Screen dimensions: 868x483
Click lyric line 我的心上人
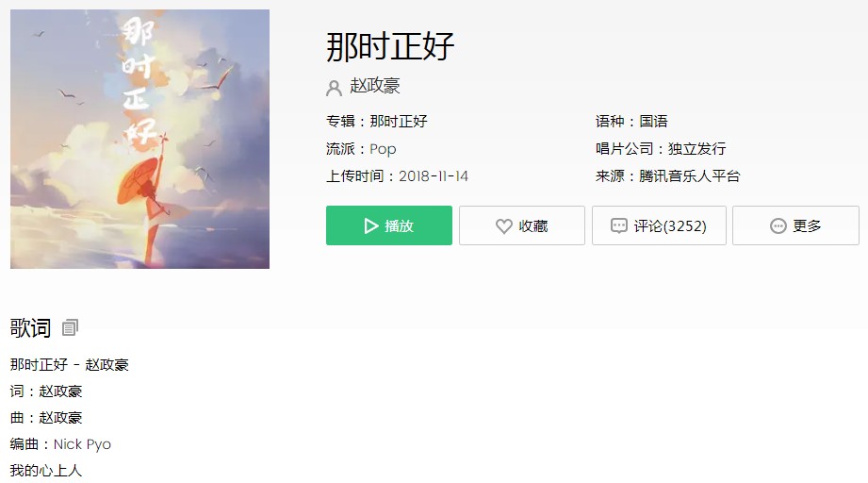click(x=46, y=471)
